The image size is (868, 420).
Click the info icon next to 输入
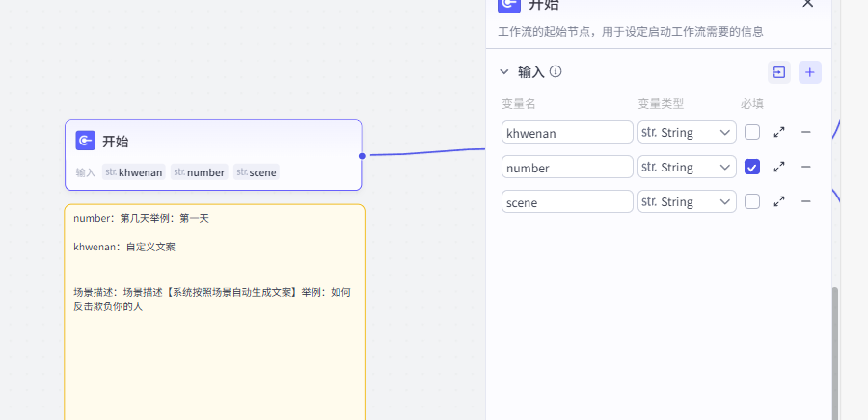[x=556, y=71]
